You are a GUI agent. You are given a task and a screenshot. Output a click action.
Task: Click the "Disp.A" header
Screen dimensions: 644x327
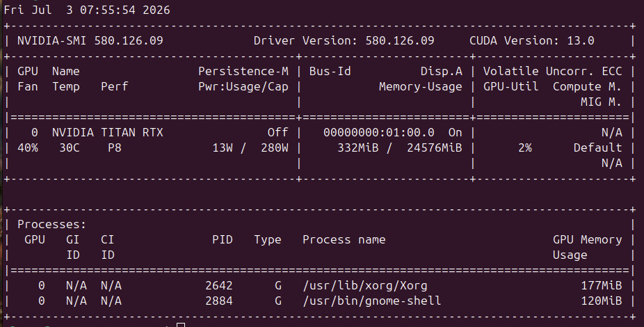point(442,72)
